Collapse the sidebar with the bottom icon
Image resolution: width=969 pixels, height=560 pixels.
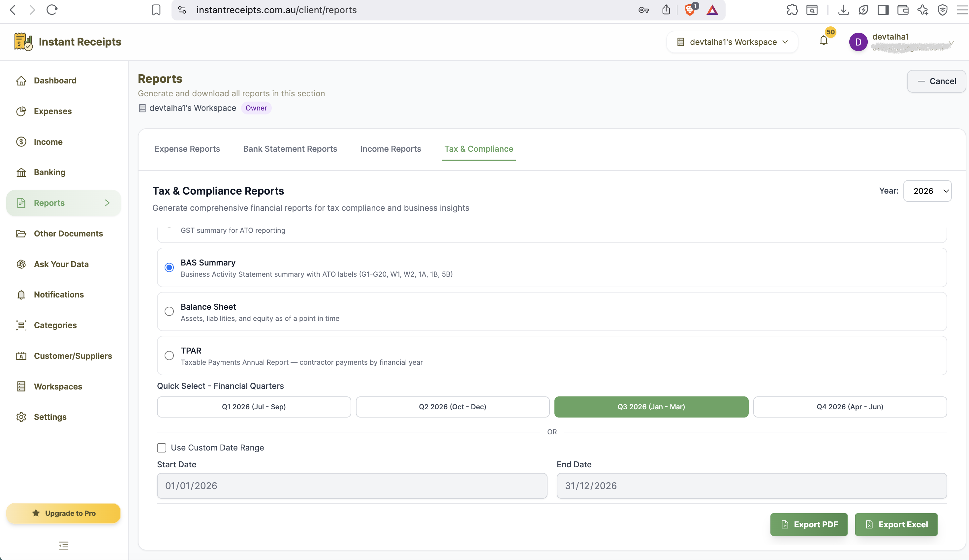[x=64, y=545]
